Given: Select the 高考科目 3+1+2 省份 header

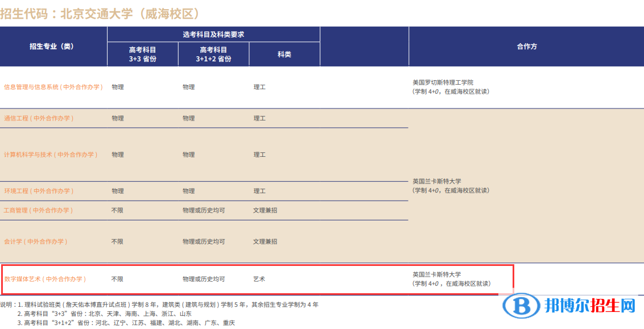Looking at the screenshot, I should click(213, 54).
